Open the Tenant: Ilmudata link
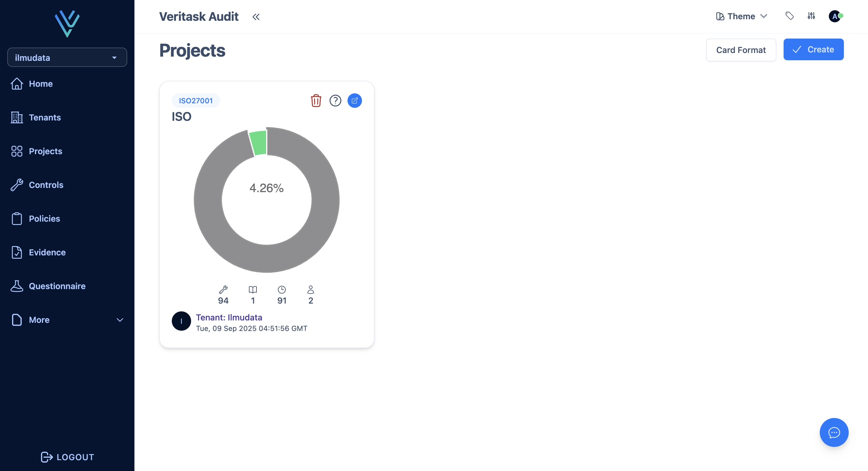The image size is (868, 471). click(229, 317)
